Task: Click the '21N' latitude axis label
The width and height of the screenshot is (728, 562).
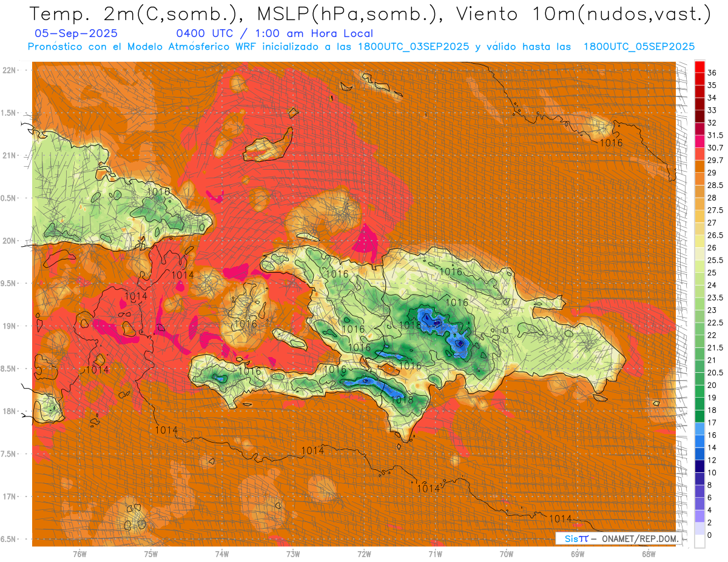Action: point(8,156)
